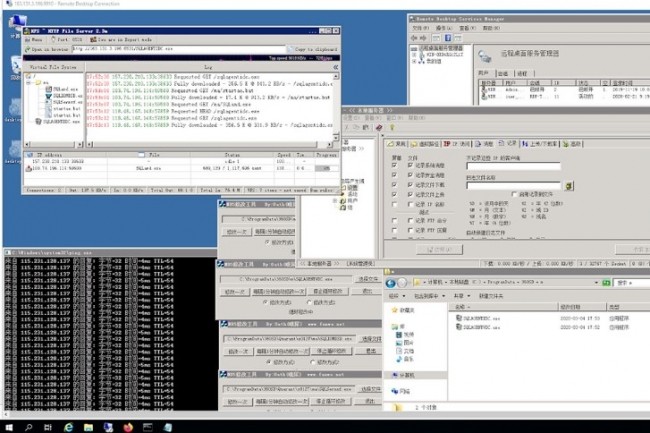Click the red eraser icon in 本地服务器 toolbar

pos(378,128)
